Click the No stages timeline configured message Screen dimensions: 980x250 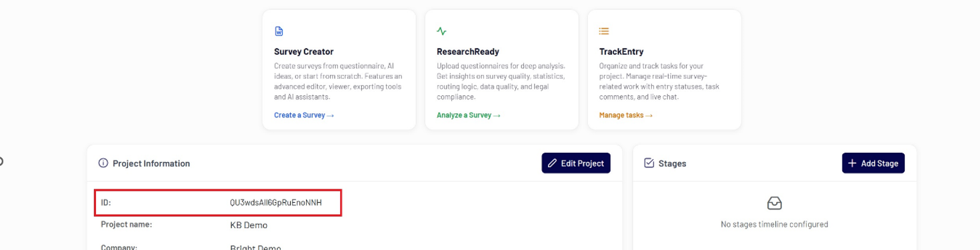[775, 225]
